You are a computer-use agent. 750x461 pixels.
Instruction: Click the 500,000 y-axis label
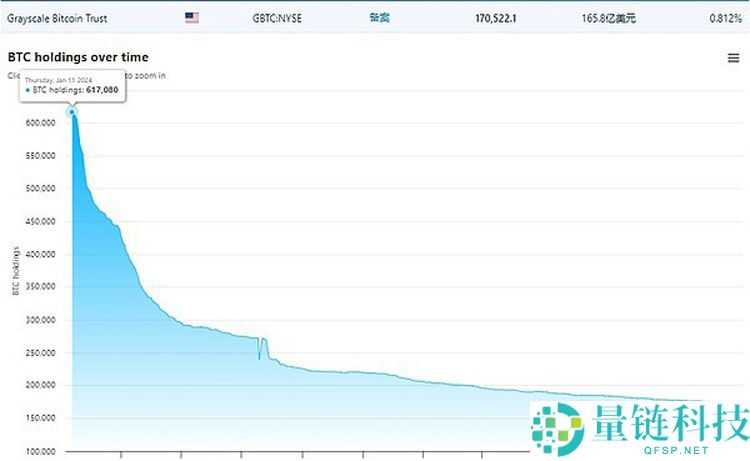tap(40, 188)
